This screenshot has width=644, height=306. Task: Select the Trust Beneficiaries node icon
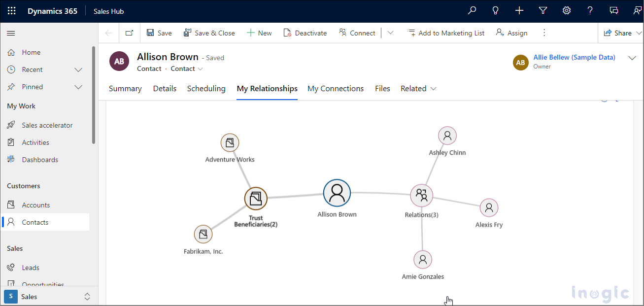256,199
